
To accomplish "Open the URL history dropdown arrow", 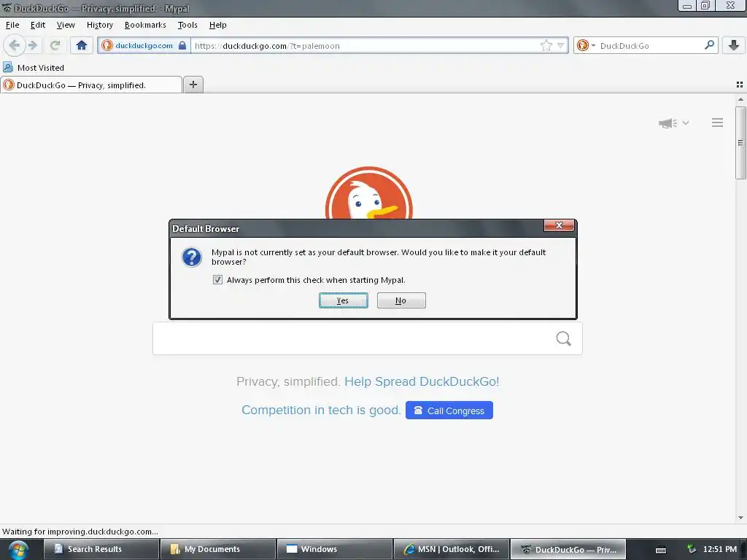I will (x=561, y=46).
